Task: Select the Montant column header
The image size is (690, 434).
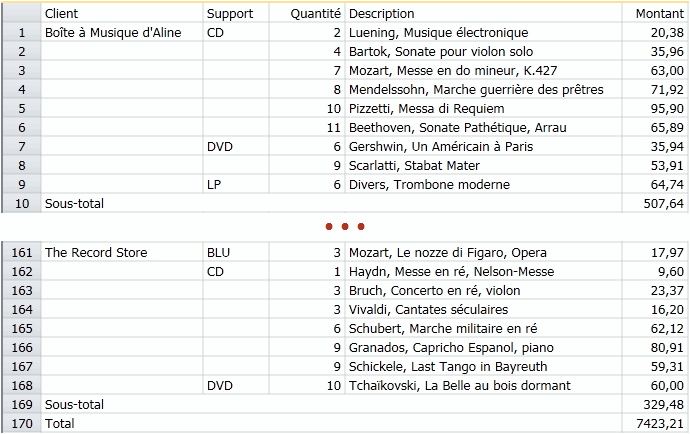Action: point(659,14)
